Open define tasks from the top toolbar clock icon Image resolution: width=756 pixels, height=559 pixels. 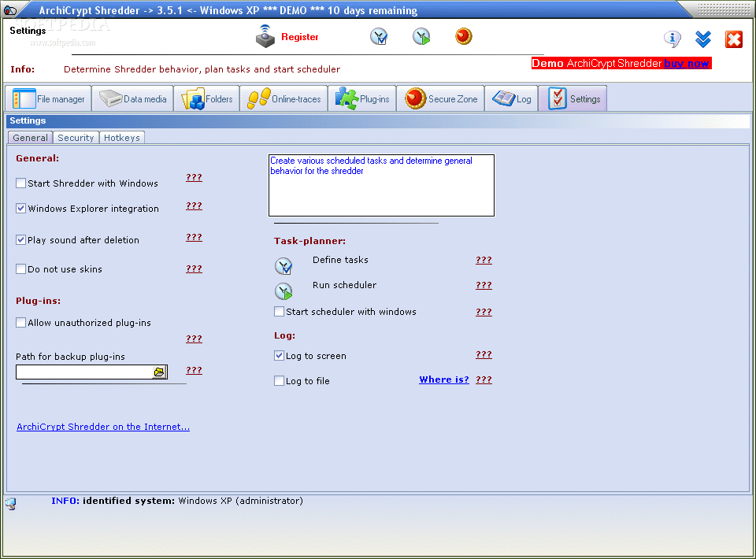coord(379,37)
